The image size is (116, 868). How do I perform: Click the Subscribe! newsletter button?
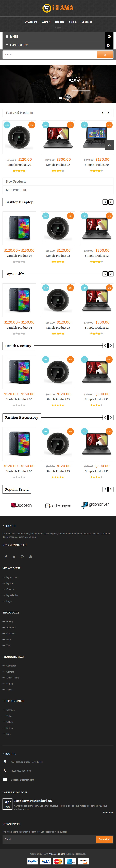pos(105,839)
